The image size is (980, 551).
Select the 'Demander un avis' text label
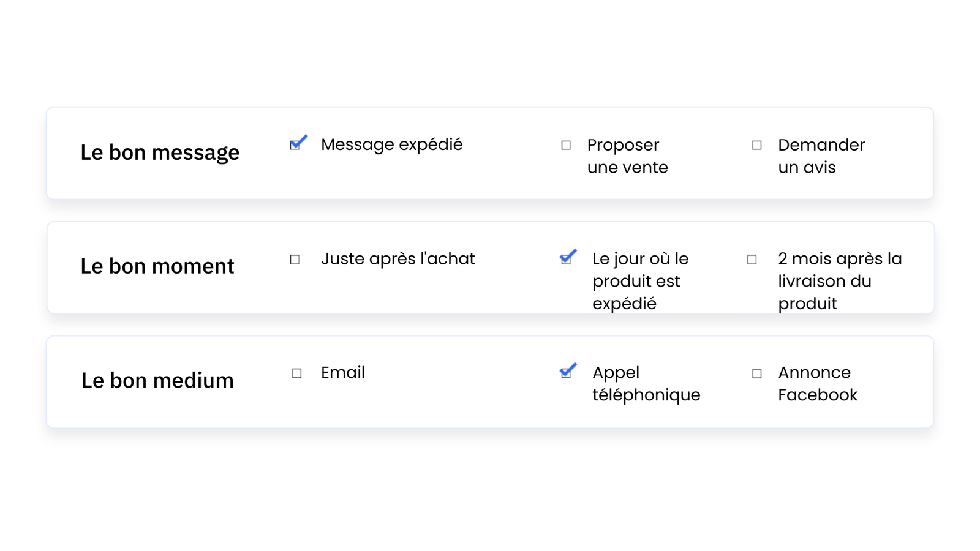tap(821, 156)
